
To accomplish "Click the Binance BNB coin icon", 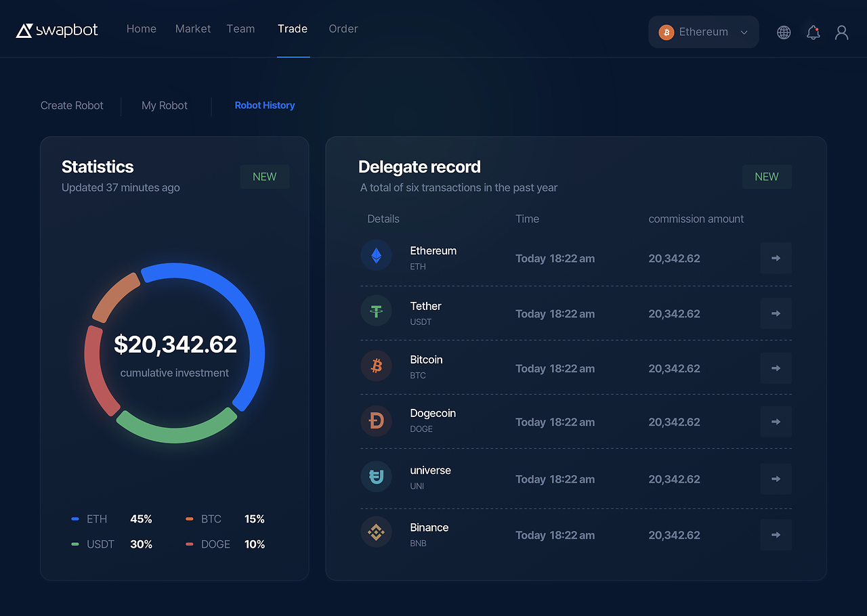I will (x=376, y=532).
